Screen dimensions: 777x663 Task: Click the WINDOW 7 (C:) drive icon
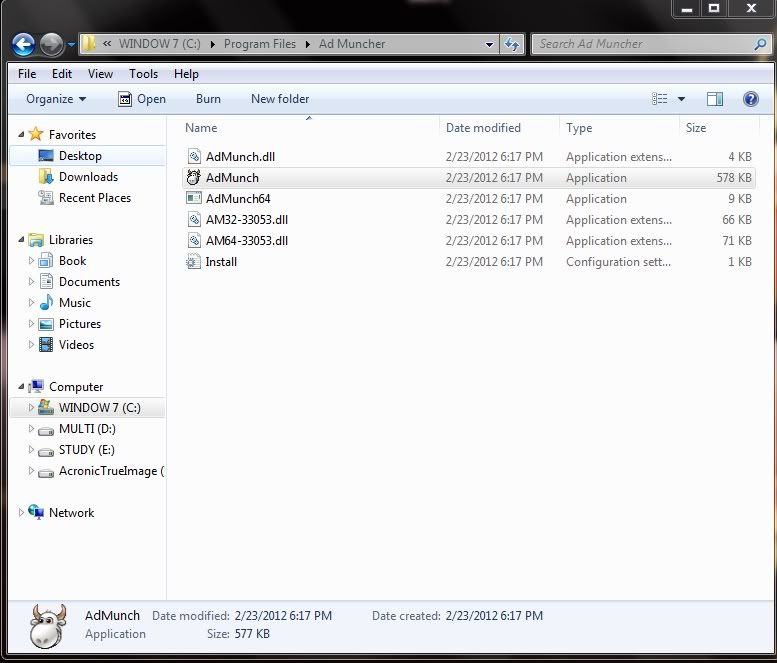(46, 407)
